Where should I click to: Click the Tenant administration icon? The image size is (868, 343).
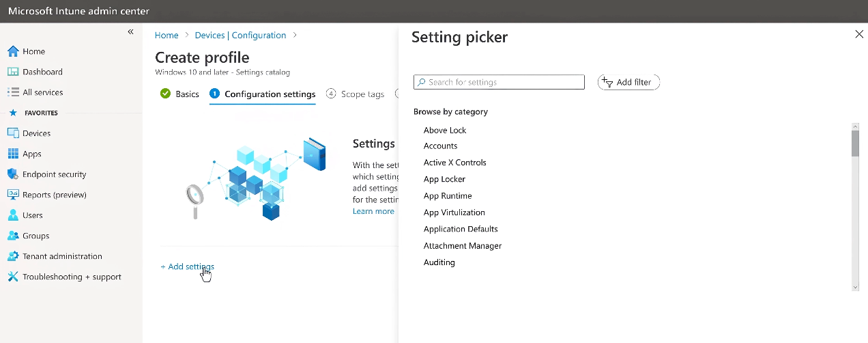[x=12, y=256]
